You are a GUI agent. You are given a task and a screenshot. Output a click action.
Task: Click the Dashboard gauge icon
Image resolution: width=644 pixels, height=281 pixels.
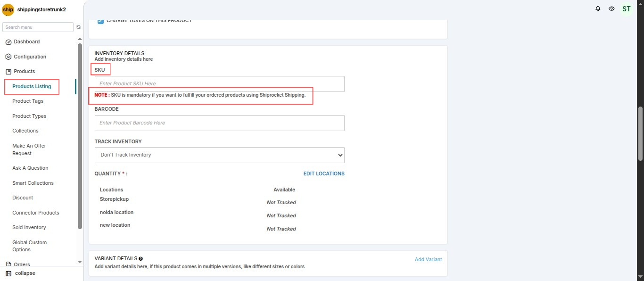[8, 42]
